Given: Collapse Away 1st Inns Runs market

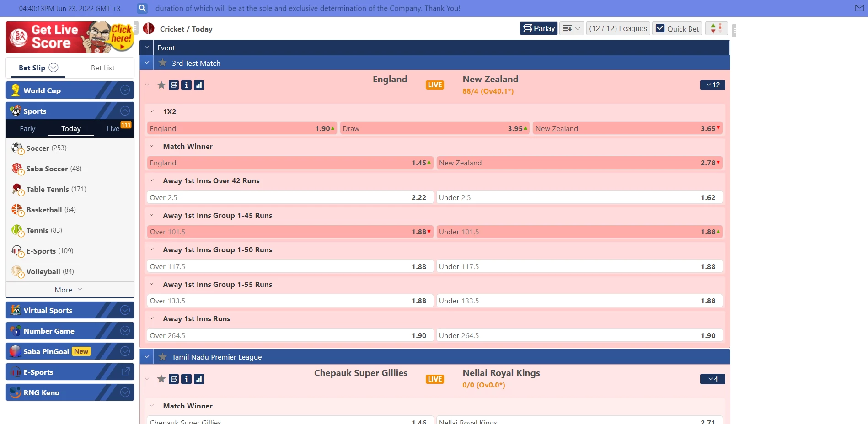Looking at the screenshot, I should coord(152,318).
